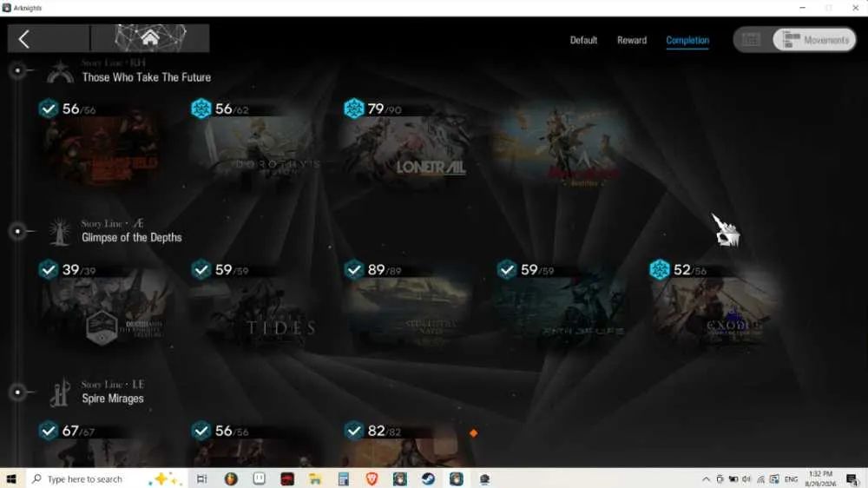Select the grid view toggle icon
Image resolution: width=868 pixels, height=488 pixels.
click(x=751, y=40)
